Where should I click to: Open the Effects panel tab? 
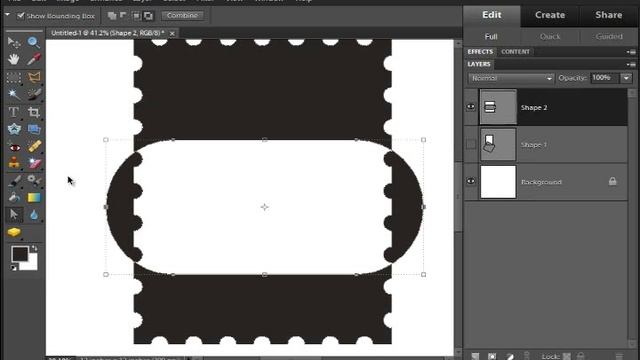(x=480, y=52)
